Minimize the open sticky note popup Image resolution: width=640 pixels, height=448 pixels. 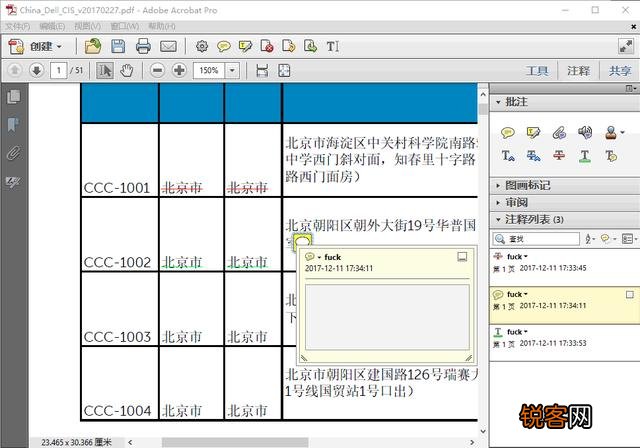tap(461, 257)
